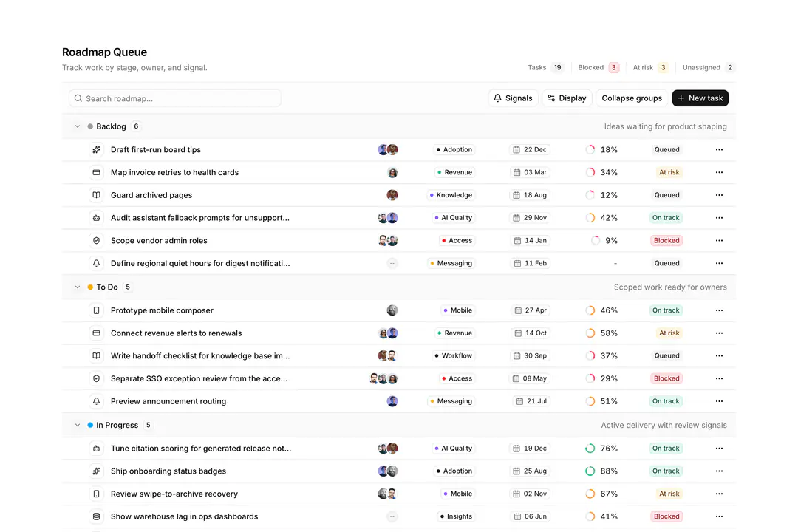Click the shield icon beside Scope vendor admin roles
798x532 pixels.
96,240
